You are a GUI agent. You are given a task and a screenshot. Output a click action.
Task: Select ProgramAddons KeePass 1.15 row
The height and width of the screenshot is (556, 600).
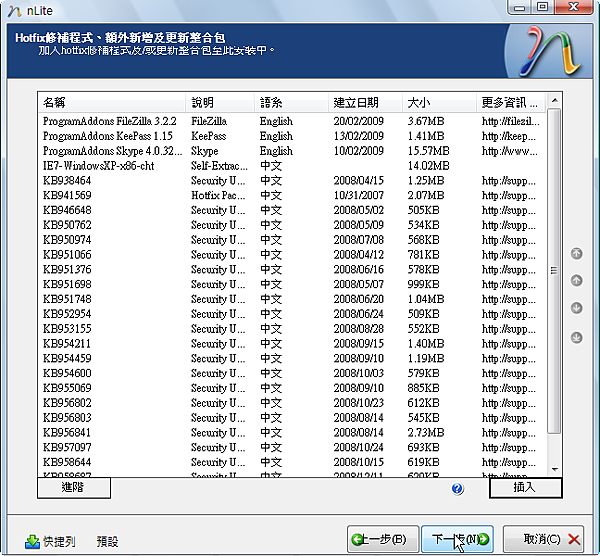292,136
